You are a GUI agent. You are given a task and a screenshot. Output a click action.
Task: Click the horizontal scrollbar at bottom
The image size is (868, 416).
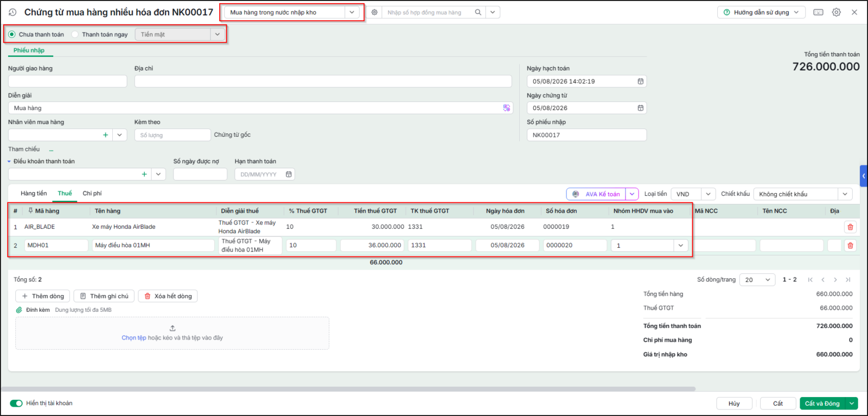coord(348,389)
